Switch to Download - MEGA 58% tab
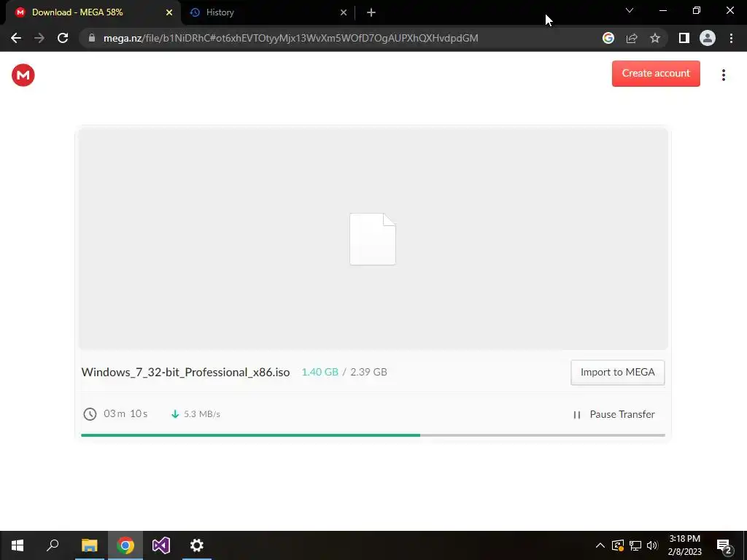 pyautogui.click(x=93, y=12)
